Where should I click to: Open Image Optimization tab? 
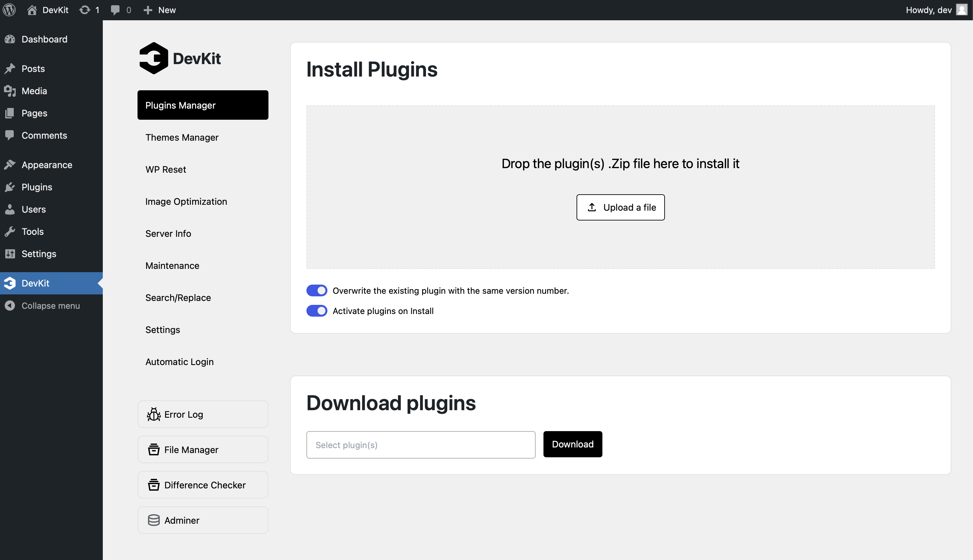click(x=203, y=201)
